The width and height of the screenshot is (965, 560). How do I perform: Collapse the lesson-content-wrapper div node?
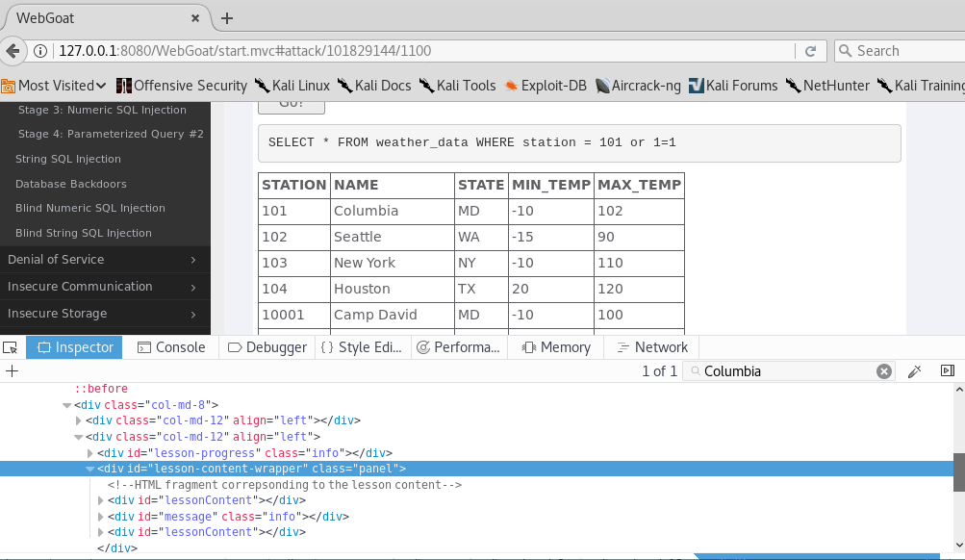(89, 469)
